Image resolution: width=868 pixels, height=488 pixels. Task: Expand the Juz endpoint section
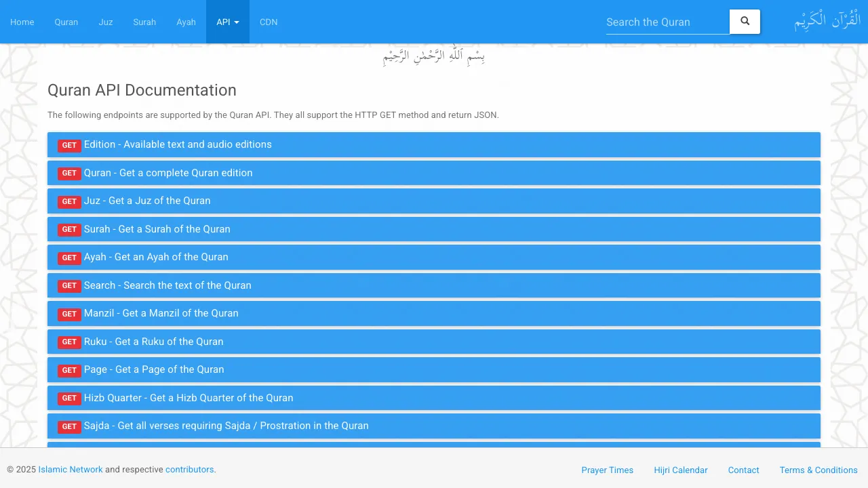tap(434, 201)
